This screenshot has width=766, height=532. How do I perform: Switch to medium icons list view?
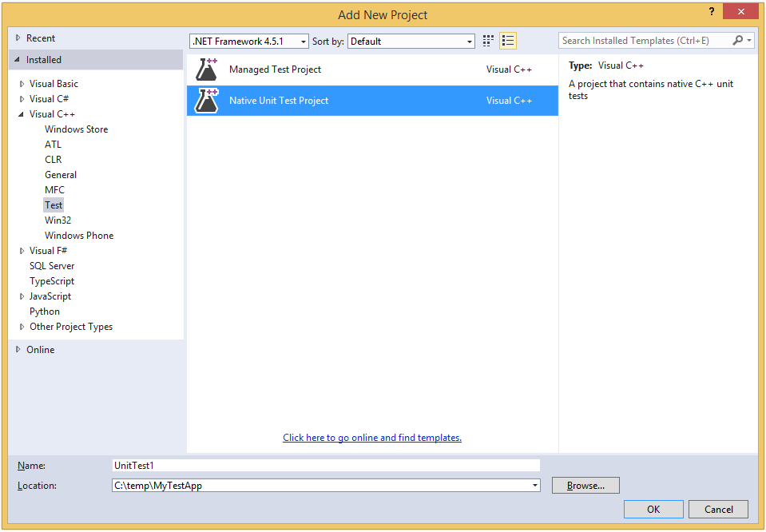pyautogui.click(x=508, y=41)
